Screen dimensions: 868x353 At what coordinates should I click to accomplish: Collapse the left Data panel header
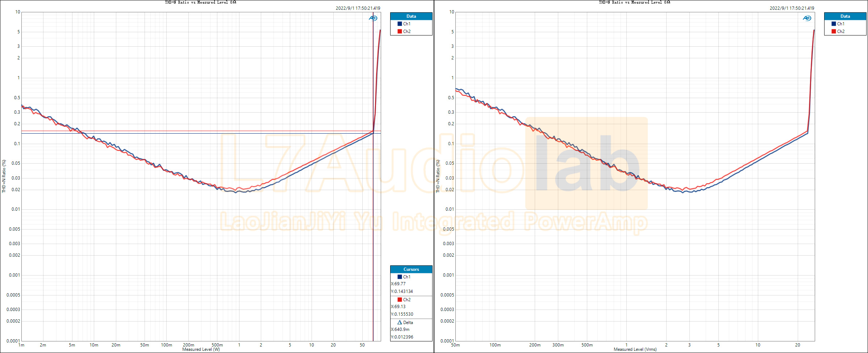point(411,16)
